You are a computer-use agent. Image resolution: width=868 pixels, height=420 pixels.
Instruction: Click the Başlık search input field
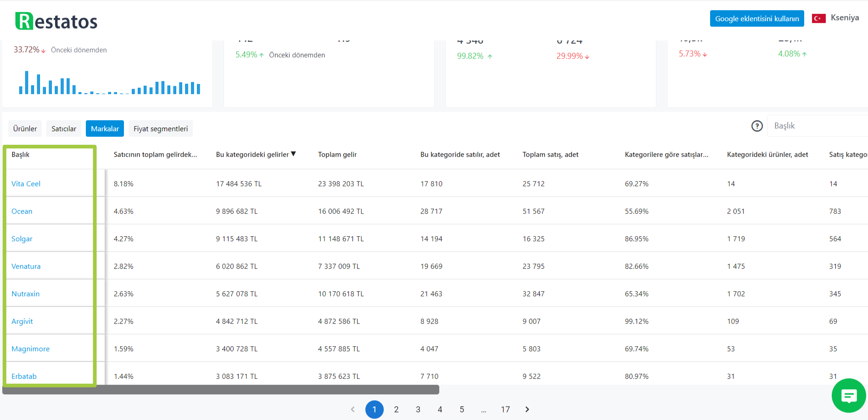[x=818, y=126]
